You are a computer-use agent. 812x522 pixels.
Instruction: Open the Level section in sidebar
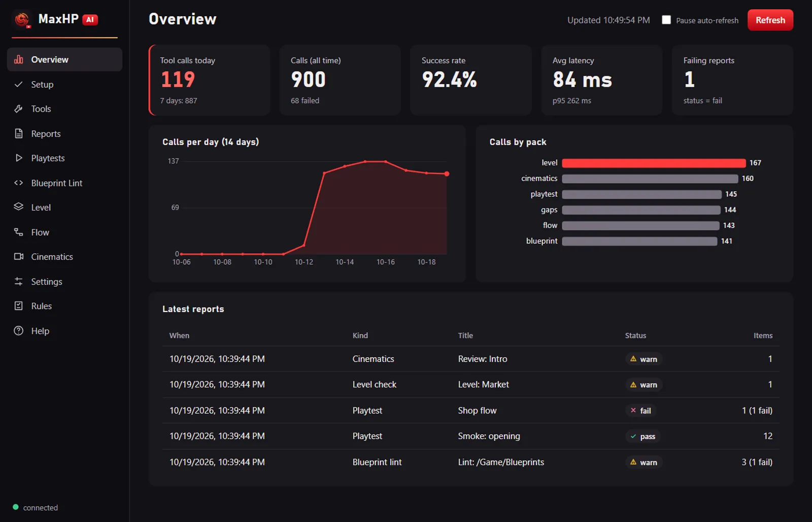(64, 207)
